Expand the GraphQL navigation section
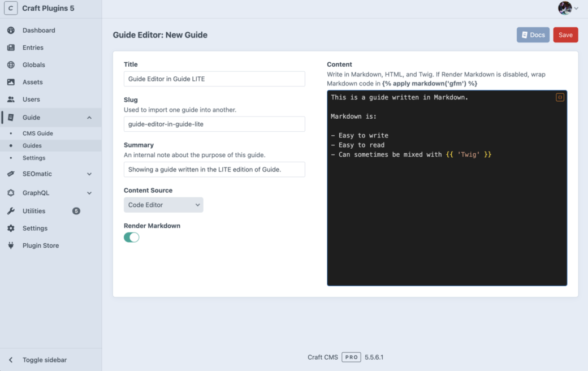Screen dimensions: 588x371 [89, 193]
